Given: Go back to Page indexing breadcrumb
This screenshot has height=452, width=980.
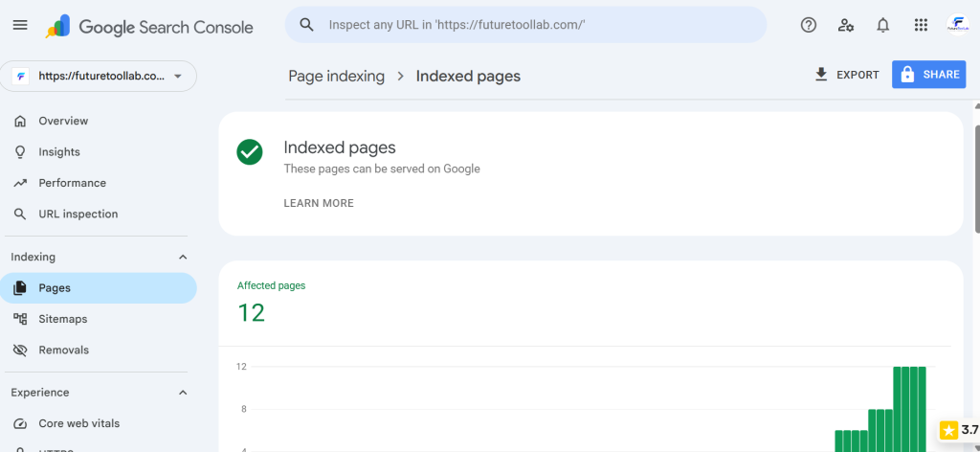Looking at the screenshot, I should [x=336, y=77].
